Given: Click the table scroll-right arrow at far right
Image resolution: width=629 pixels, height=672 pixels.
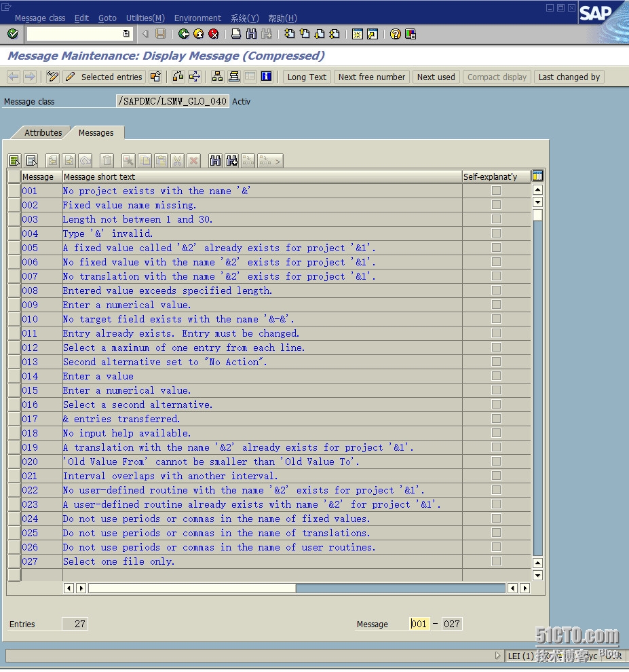Looking at the screenshot, I should pyautogui.click(x=525, y=588).
